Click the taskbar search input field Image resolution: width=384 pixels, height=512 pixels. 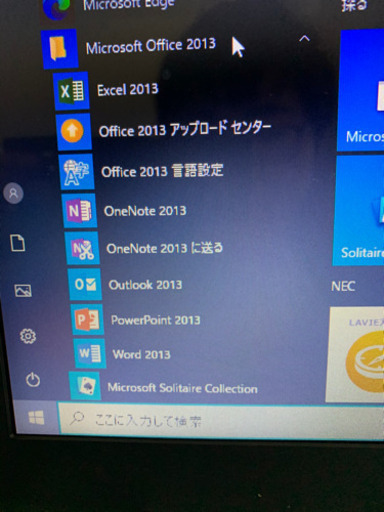pos(221,421)
